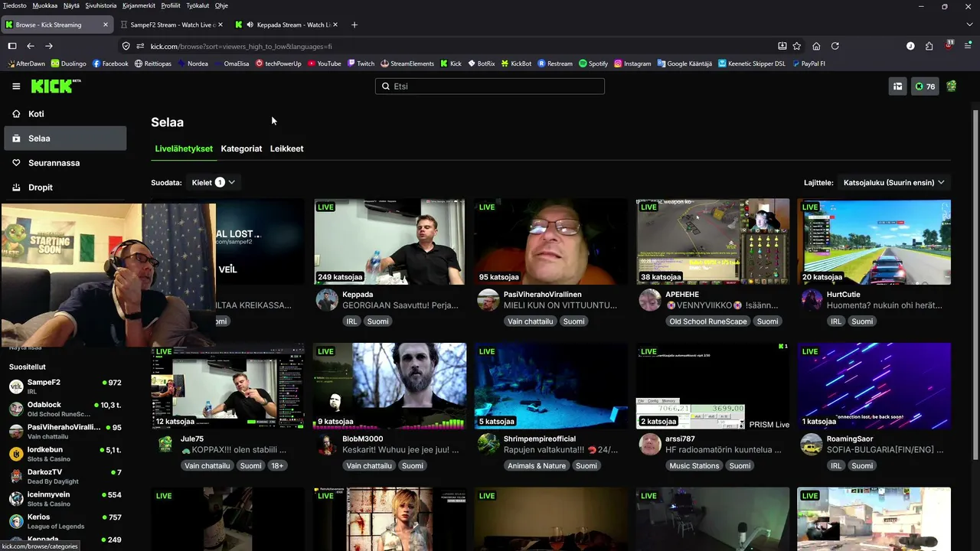Open the Kirjanmerkit menu
The width and height of the screenshot is (980, 551).
(x=137, y=5)
